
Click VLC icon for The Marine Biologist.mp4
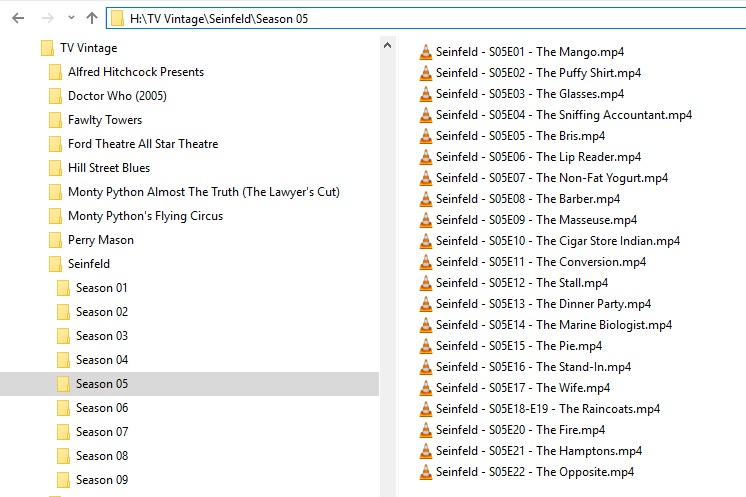click(426, 325)
